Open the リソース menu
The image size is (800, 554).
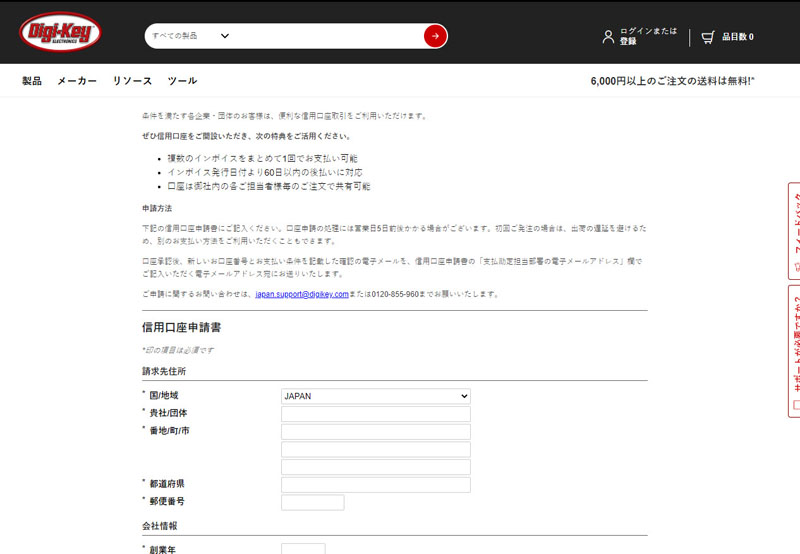132,80
